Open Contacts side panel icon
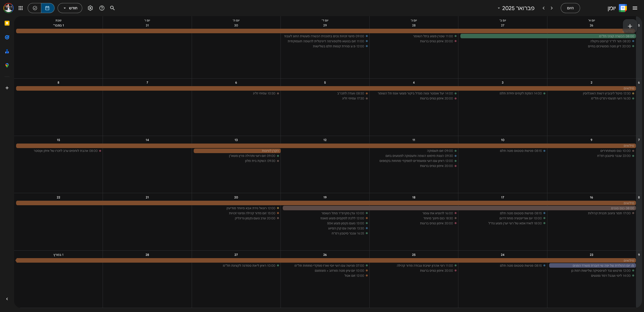 coord(7,52)
